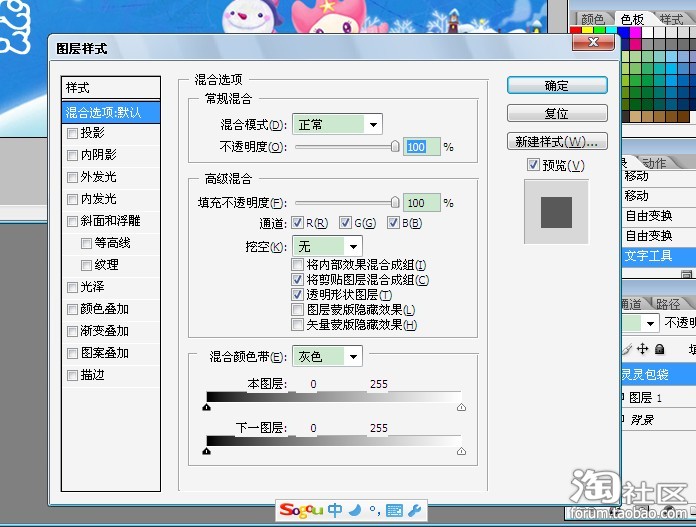This screenshot has width=696, height=527.
Task: Click the lock all padlock icon in the Layers panel
Action: [660, 349]
